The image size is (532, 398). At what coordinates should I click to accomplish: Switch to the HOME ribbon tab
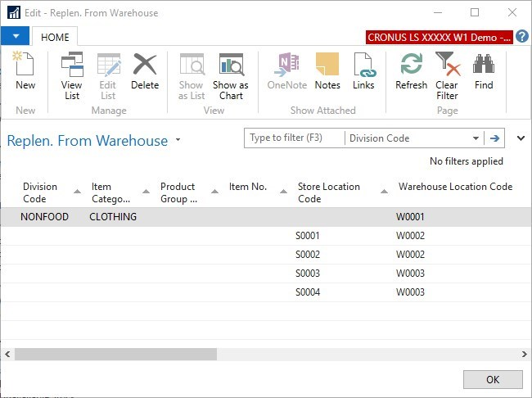pyautogui.click(x=56, y=37)
